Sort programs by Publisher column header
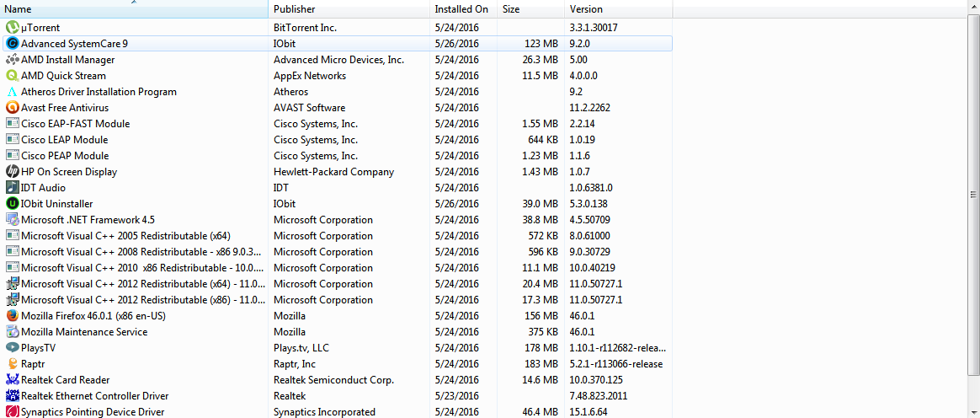This screenshot has width=980, height=418. [x=349, y=9]
